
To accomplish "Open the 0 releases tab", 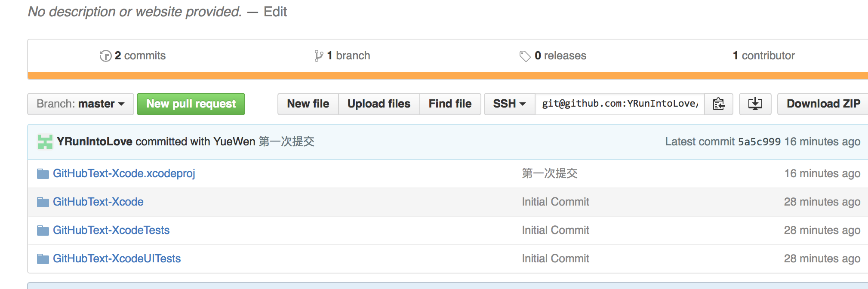I will pyautogui.click(x=553, y=56).
